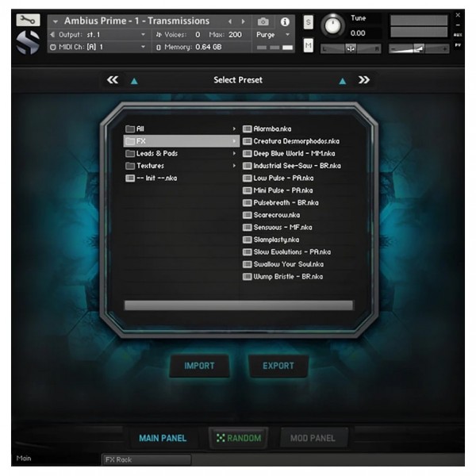This screenshot has width=476, height=476.
Task: Click the Max voices value 200
Action: pyautogui.click(x=235, y=35)
